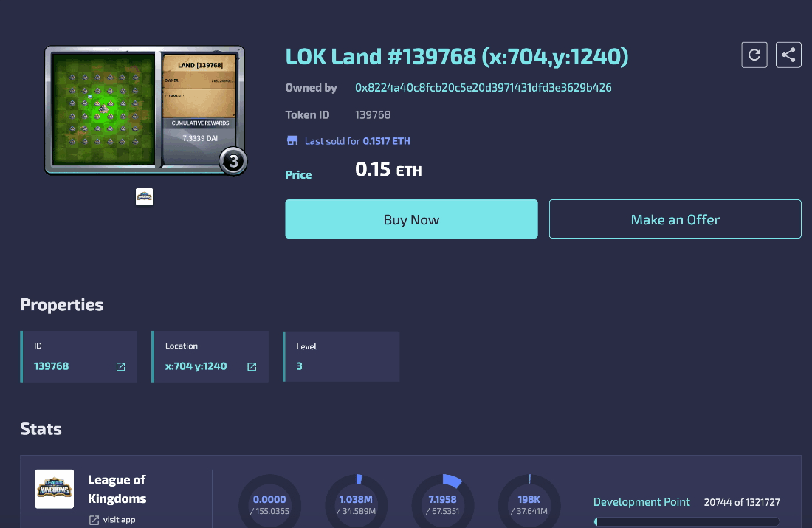This screenshot has height=528, width=812.
Task: Open external link icon in Location property
Action: tap(252, 367)
